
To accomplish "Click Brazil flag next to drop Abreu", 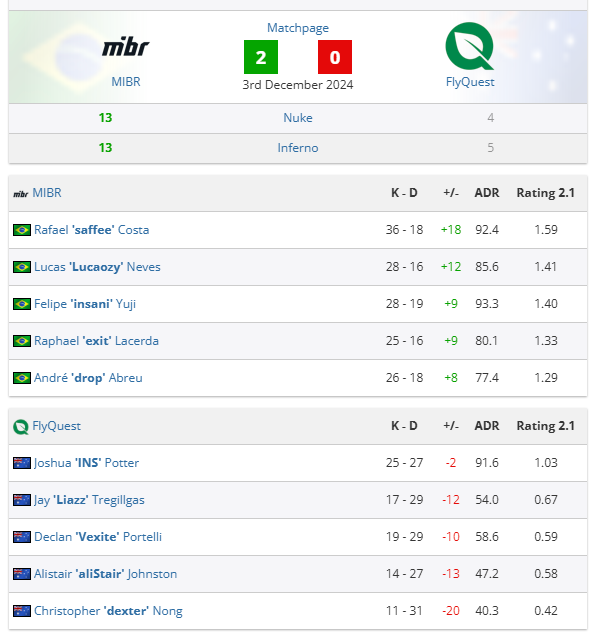I will (x=22, y=378).
